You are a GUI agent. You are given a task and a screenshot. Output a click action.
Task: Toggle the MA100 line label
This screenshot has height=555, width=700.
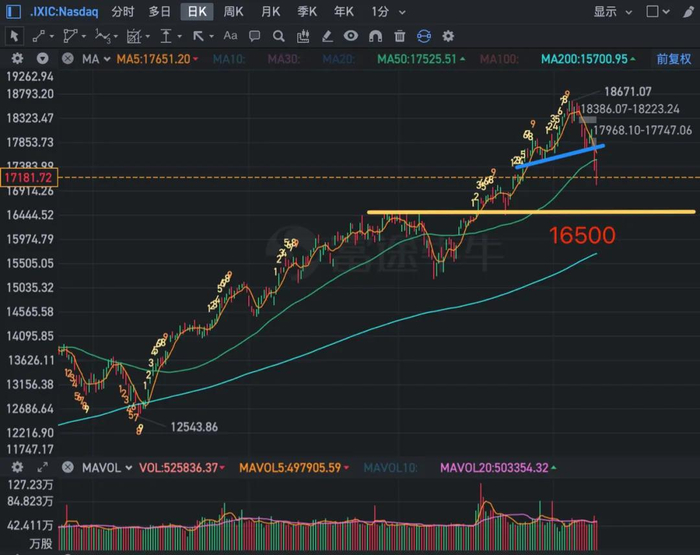499,59
